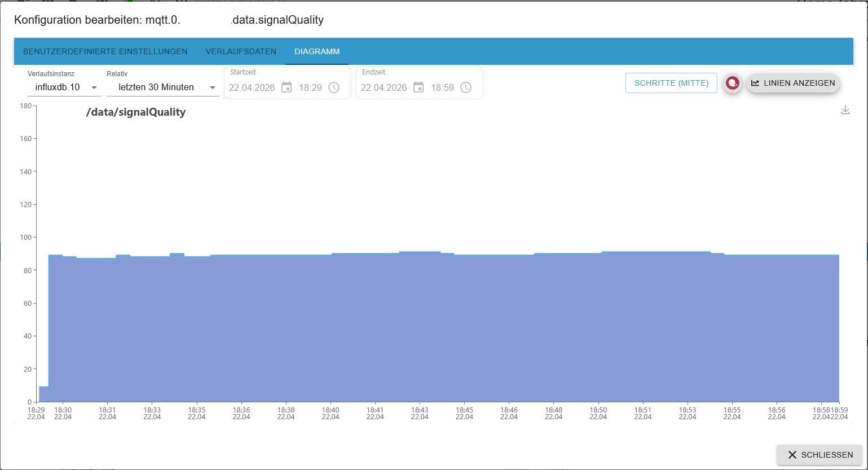Switch to the VERLAUFSDATEN tab
Image resolution: width=868 pixels, height=470 pixels.
241,51
